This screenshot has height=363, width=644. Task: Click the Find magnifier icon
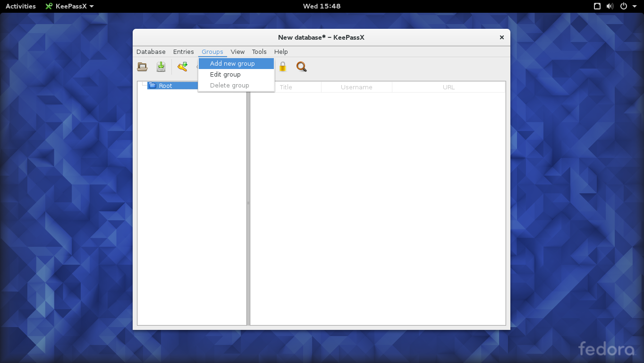[x=302, y=67]
